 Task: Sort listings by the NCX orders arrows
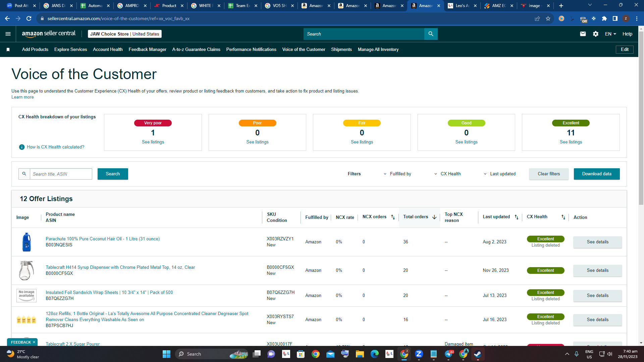pos(393,217)
